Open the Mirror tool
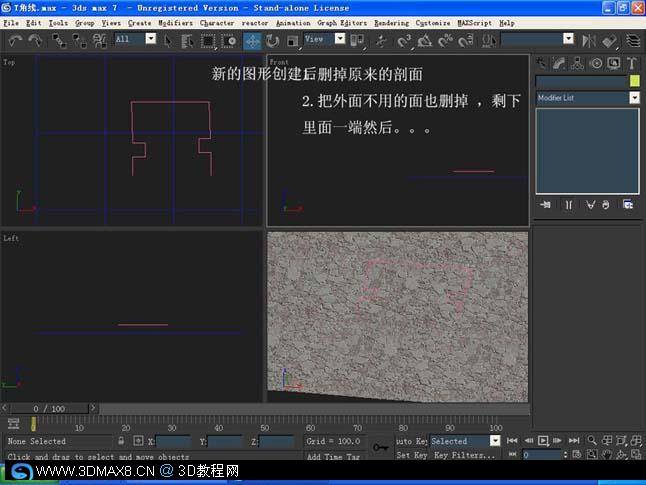This screenshot has width=646, height=485. click(x=589, y=41)
